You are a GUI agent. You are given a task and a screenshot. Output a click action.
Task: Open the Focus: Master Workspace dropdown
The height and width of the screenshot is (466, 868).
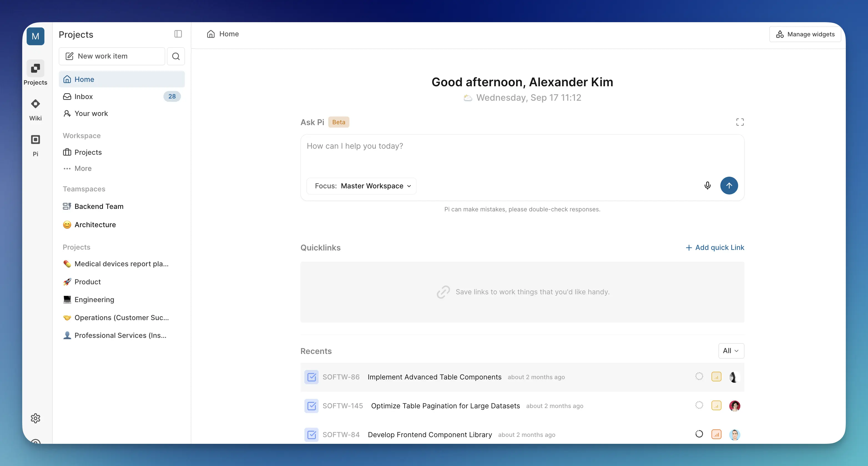(x=362, y=186)
